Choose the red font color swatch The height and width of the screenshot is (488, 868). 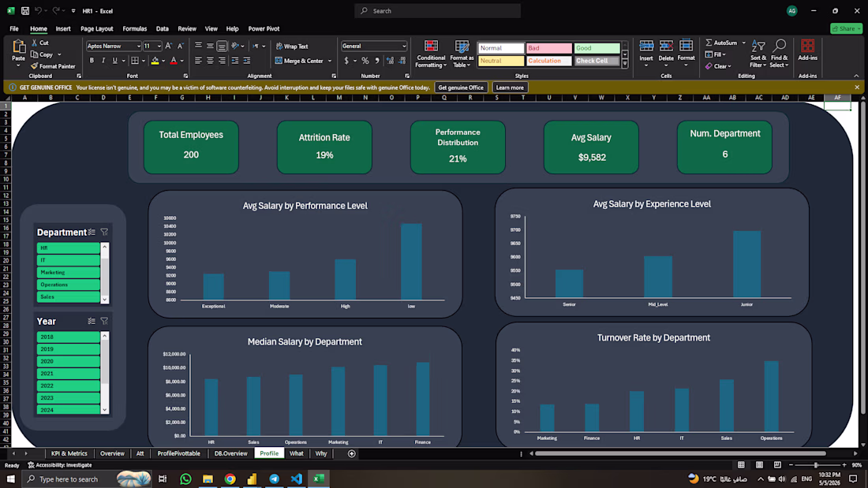[174, 61]
